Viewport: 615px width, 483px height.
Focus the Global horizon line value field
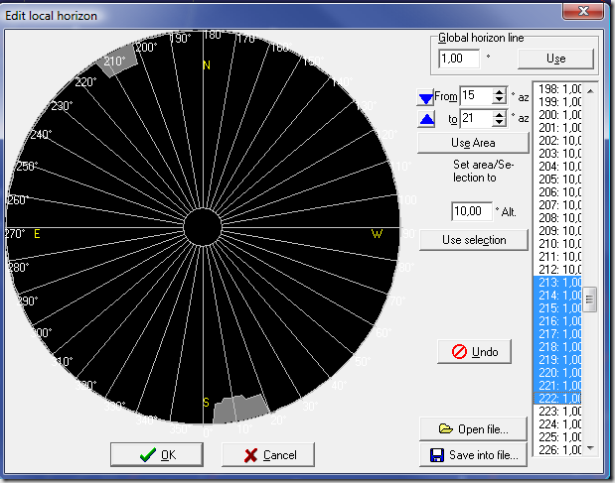click(460, 59)
